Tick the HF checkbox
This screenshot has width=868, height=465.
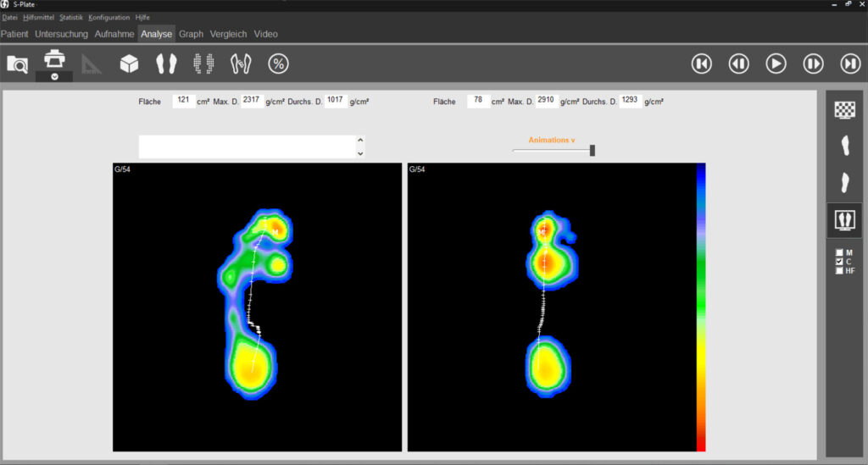840,271
